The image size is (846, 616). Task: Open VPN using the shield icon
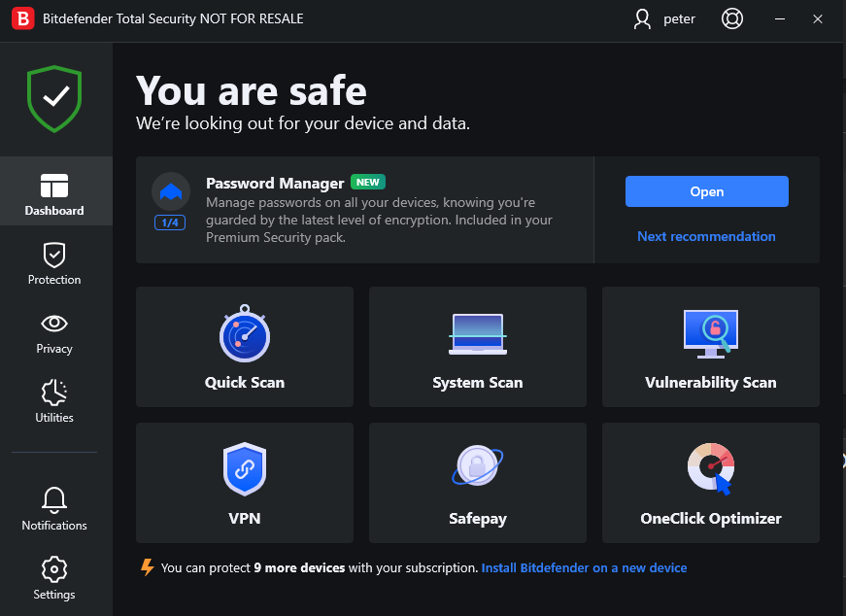(245, 469)
